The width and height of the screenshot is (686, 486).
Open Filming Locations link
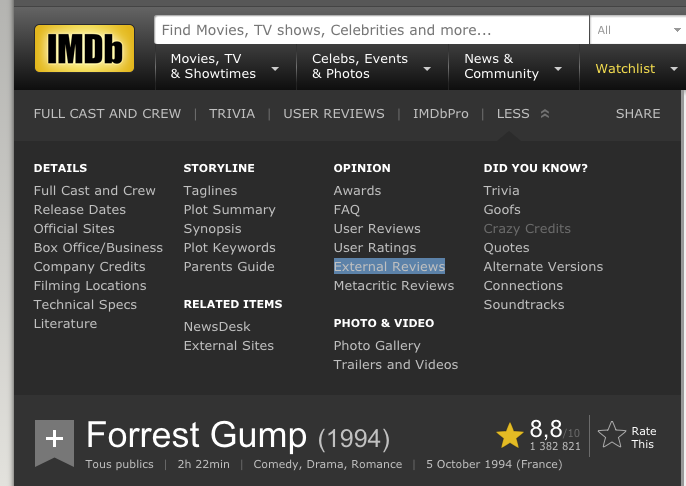click(x=90, y=285)
